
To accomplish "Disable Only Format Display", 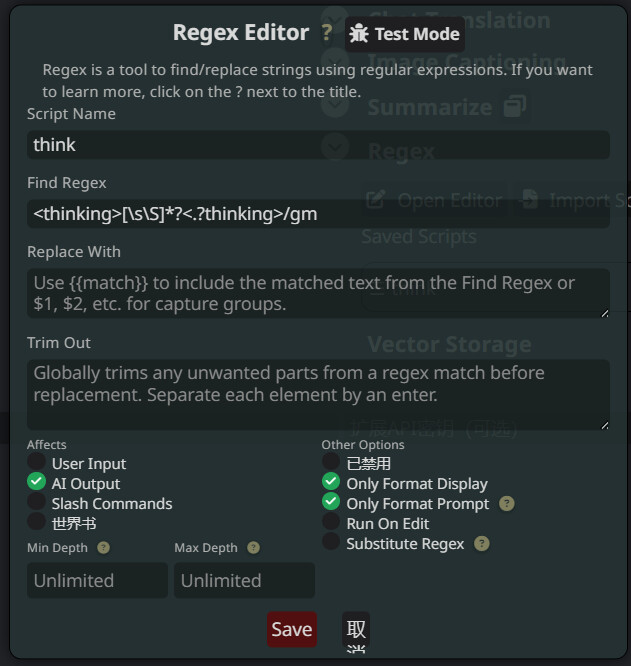I will point(331,482).
